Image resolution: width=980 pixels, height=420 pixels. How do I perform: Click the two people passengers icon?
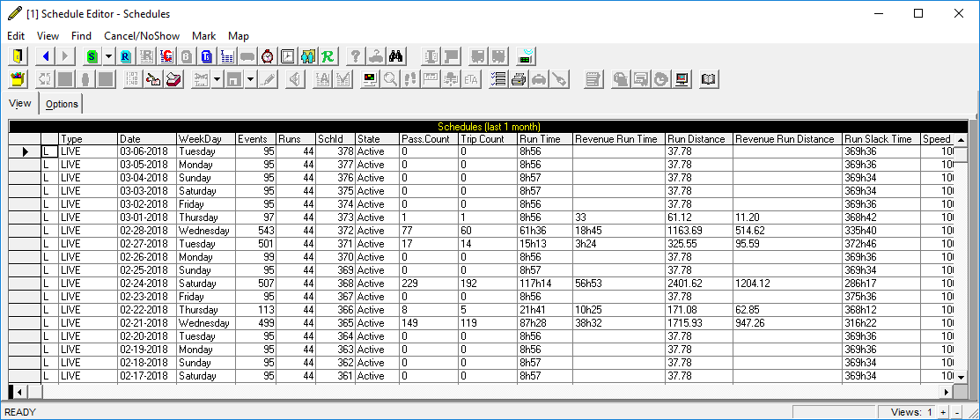308,56
